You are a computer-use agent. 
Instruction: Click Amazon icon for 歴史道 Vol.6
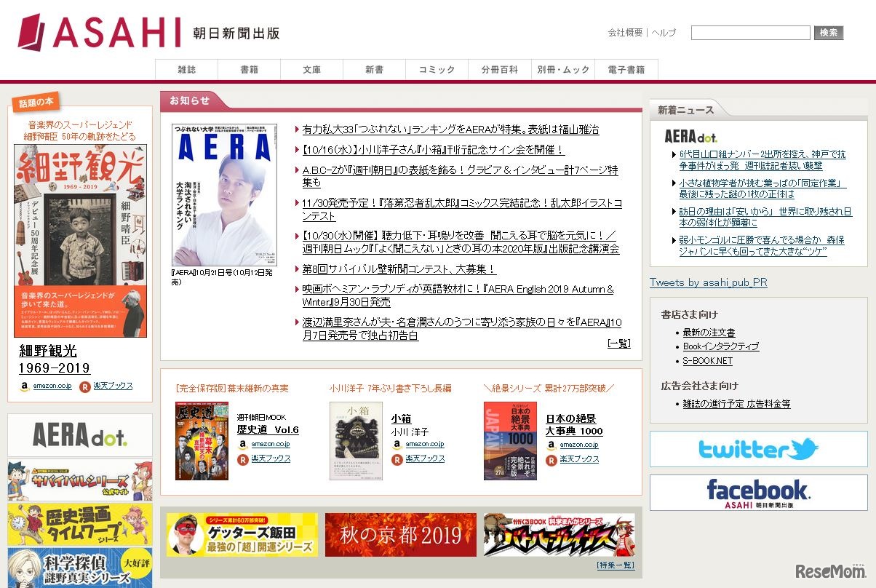click(243, 444)
